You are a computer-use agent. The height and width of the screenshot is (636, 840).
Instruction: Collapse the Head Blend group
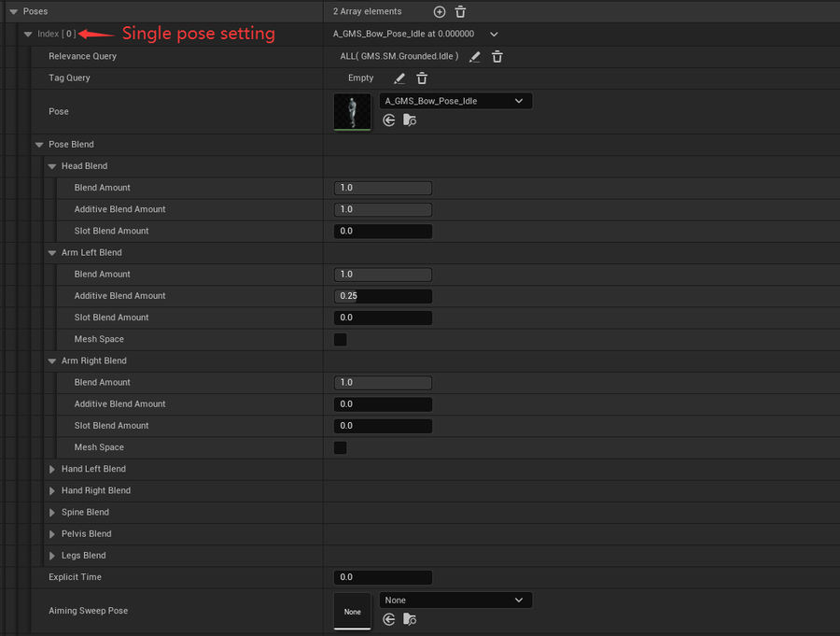pos(52,166)
